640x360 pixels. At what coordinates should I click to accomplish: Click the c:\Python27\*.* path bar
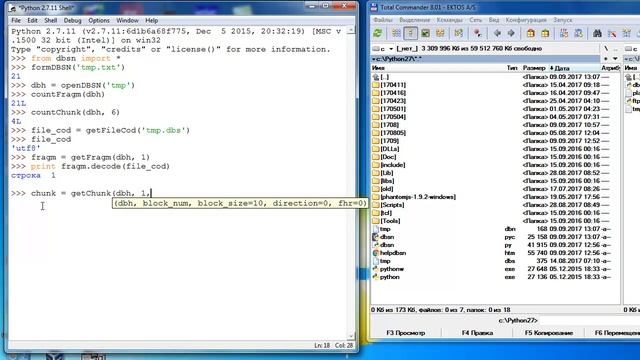[x=486, y=59]
